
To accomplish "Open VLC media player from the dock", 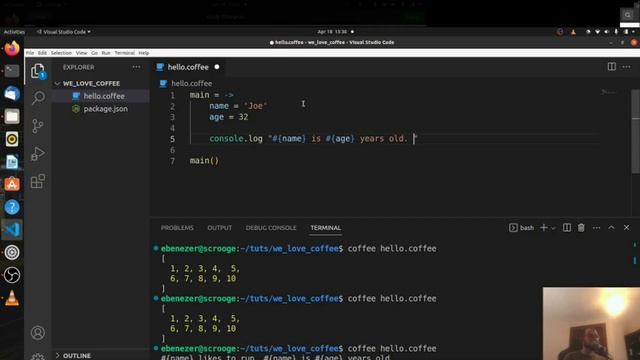I will [12, 298].
